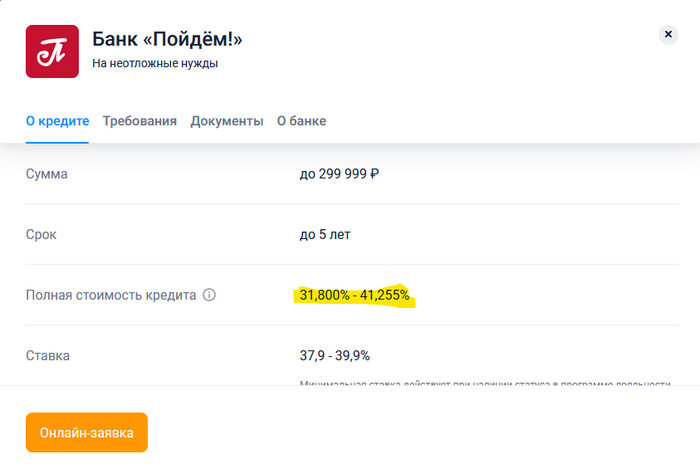Click the 37,9 - 39,9% rate value

tap(334, 355)
